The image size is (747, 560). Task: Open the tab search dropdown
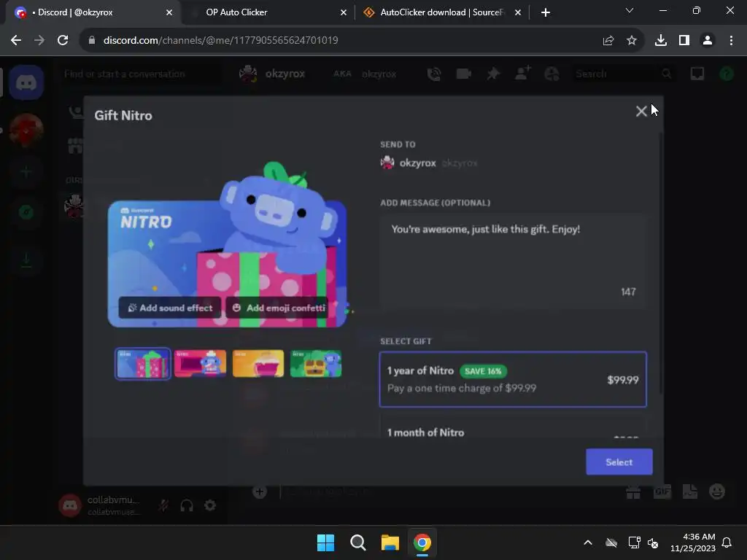point(630,10)
